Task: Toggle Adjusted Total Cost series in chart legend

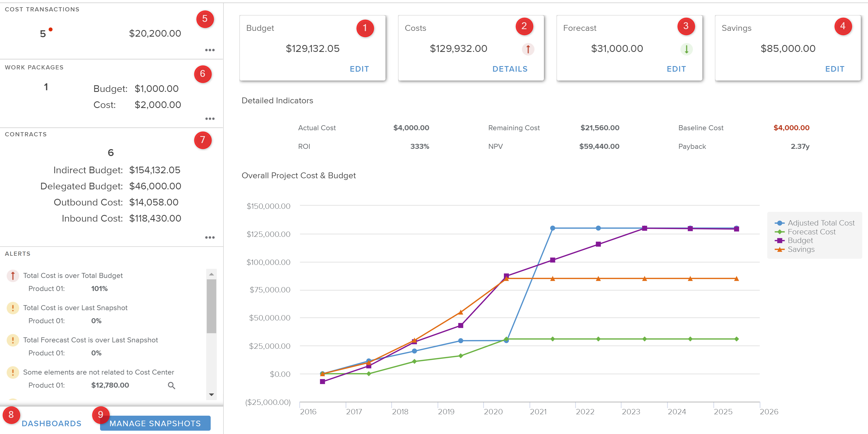Action: tap(821, 223)
